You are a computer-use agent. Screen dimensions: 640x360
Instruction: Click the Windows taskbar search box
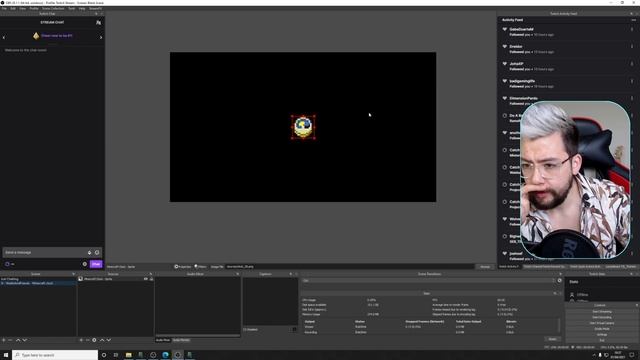[x=55, y=355]
